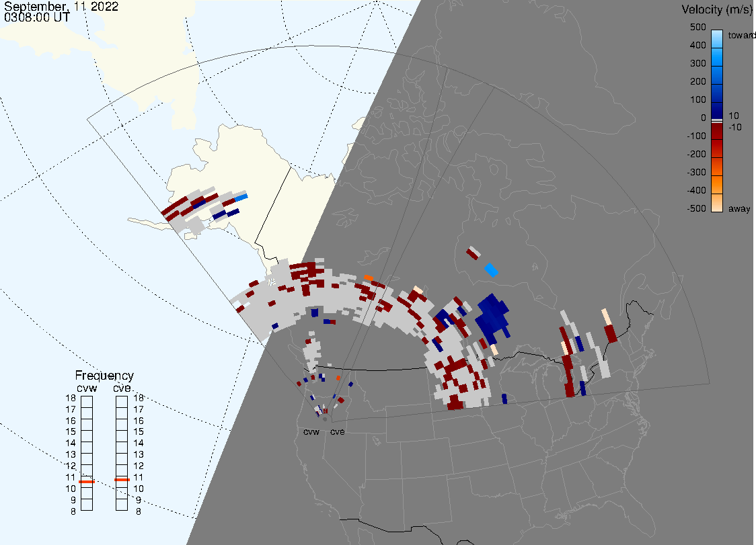Click the 18 label left of cvw frequency bar
756x545 pixels.
tap(71, 398)
